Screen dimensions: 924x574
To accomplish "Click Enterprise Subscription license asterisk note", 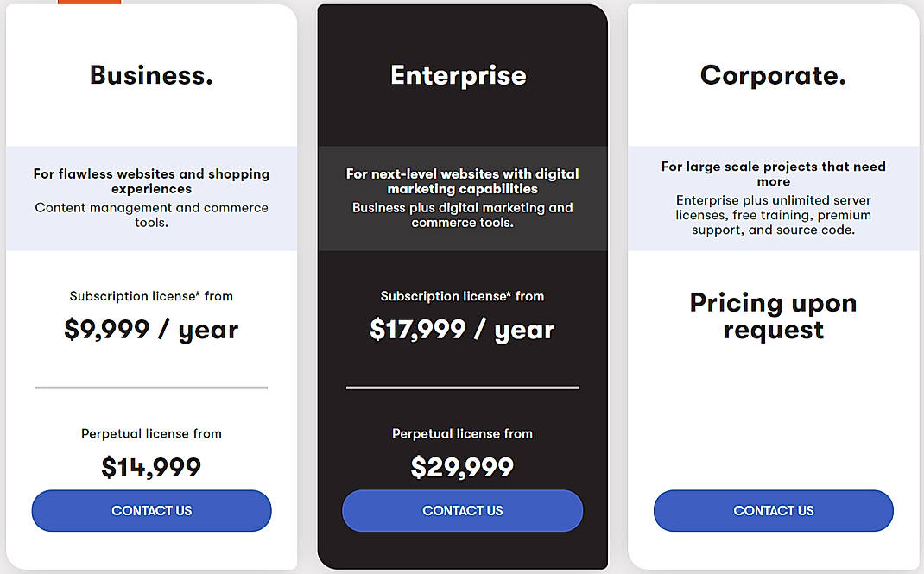I will [462, 296].
